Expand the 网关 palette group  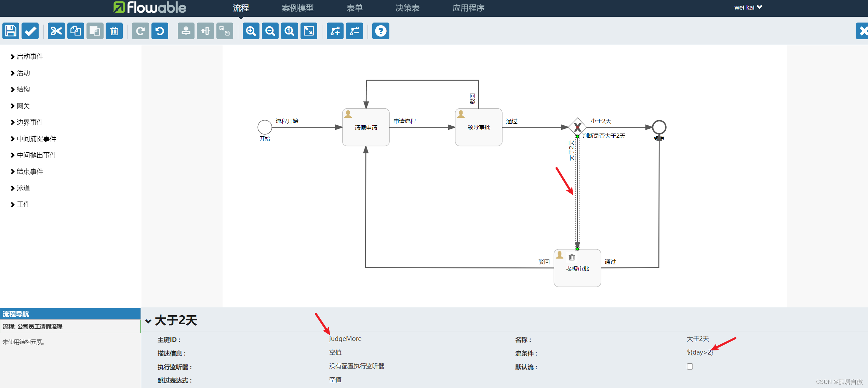(20, 106)
